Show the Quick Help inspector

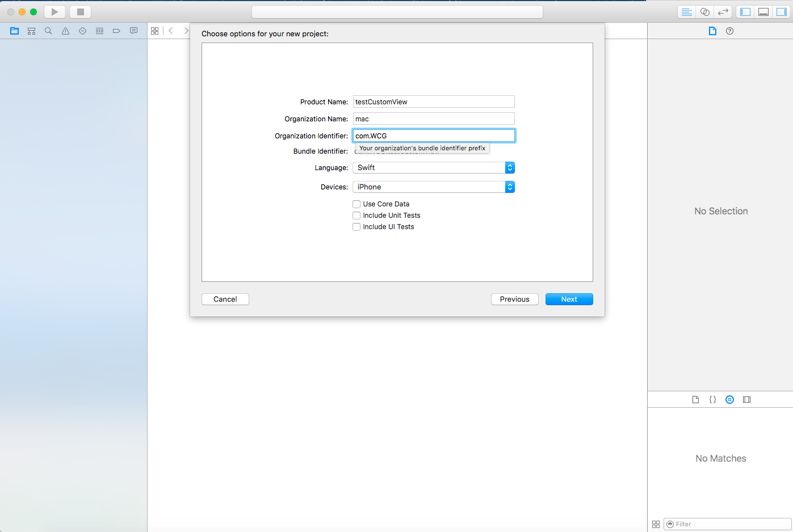[x=730, y=31]
